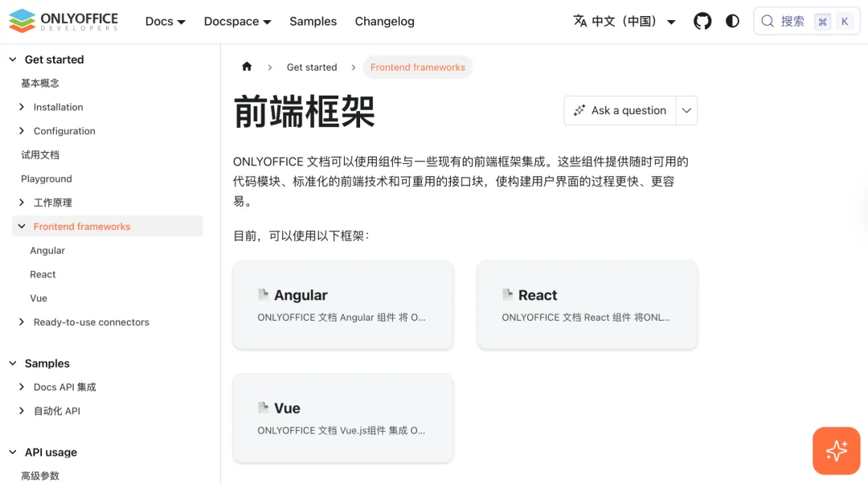This screenshot has width=868, height=484.
Task: Click the document icon on React card
Action: (508, 294)
